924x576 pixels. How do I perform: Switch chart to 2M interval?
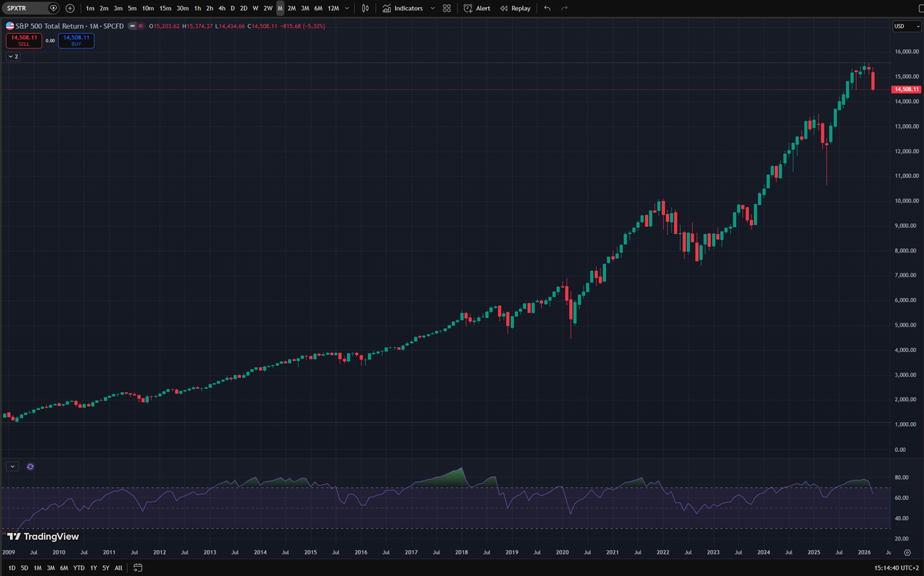292,8
